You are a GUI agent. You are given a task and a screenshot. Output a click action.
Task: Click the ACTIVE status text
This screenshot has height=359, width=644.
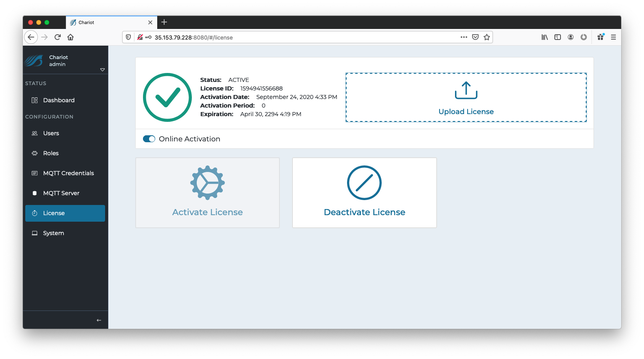pos(239,80)
